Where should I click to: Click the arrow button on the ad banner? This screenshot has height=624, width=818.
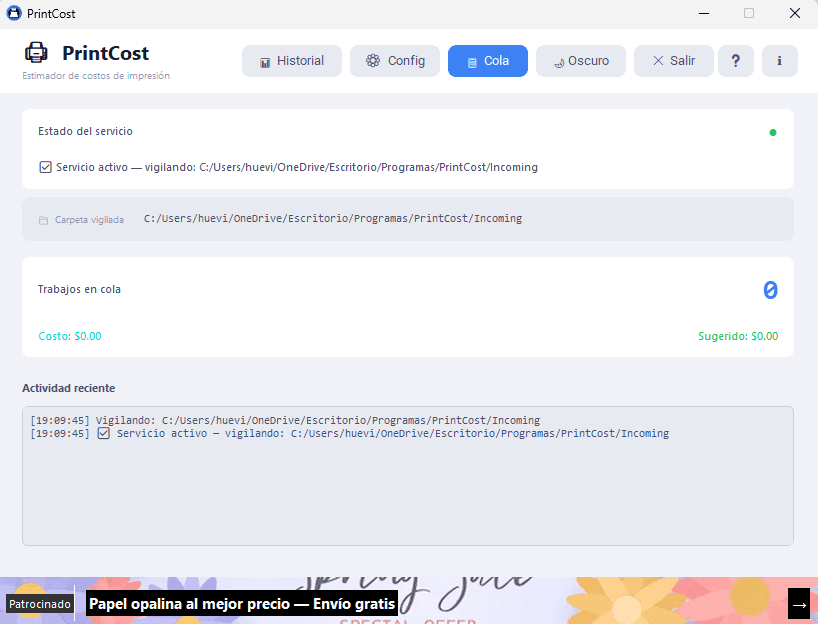point(799,605)
